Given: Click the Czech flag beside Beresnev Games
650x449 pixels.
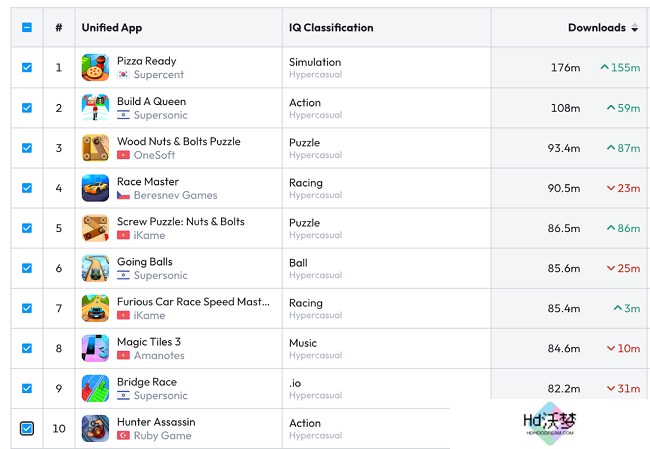Looking at the screenshot, I should pos(123,195).
